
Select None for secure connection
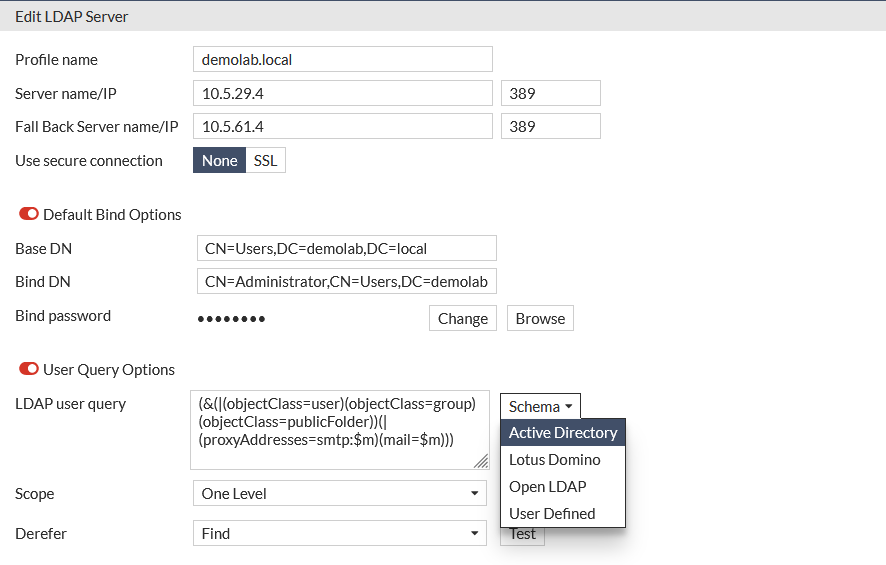(x=219, y=160)
